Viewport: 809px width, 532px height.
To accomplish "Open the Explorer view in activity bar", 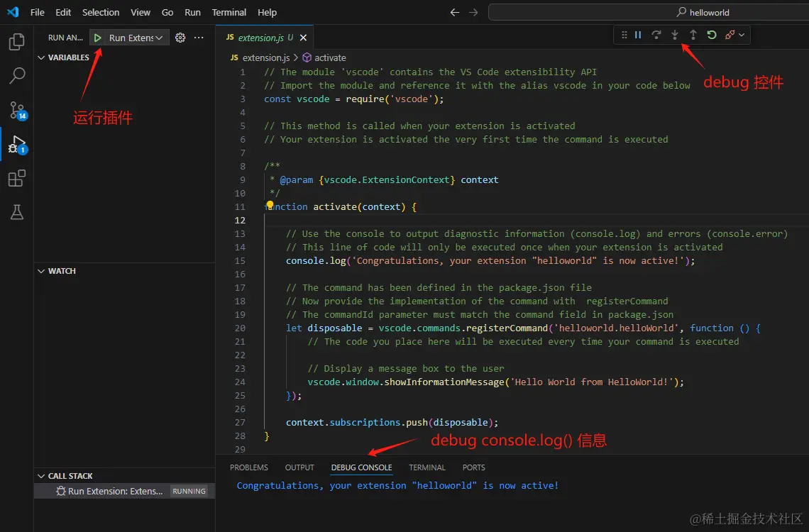I will [16, 42].
